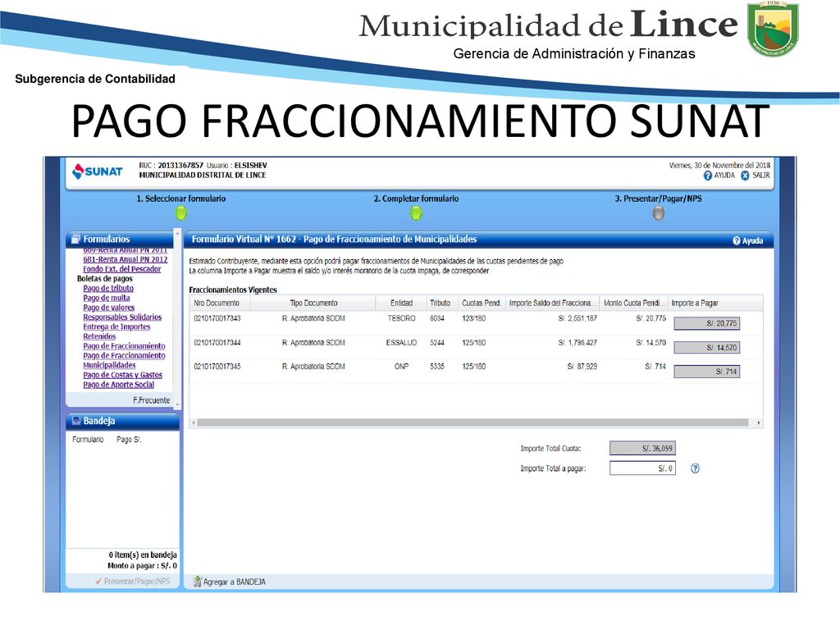The image size is (840, 630).
Task: Click the step 1 Seleccionar formulario indicator
Action: click(x=181, y=213)
